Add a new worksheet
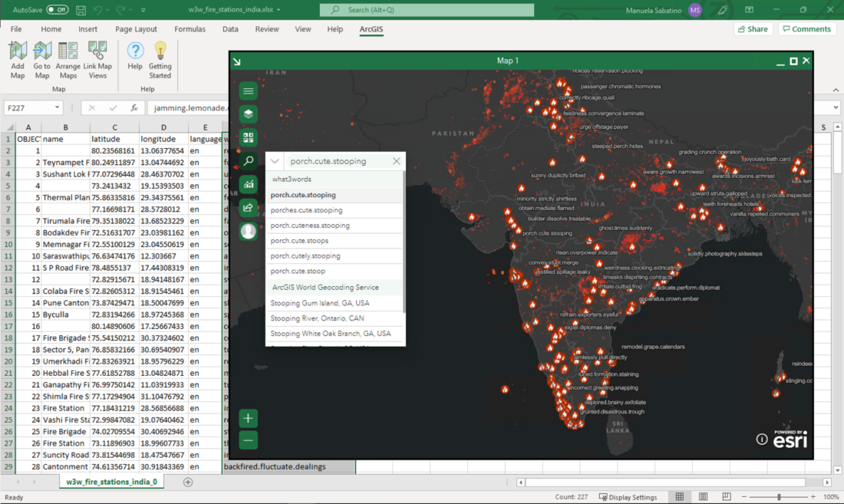 [188, 482]
